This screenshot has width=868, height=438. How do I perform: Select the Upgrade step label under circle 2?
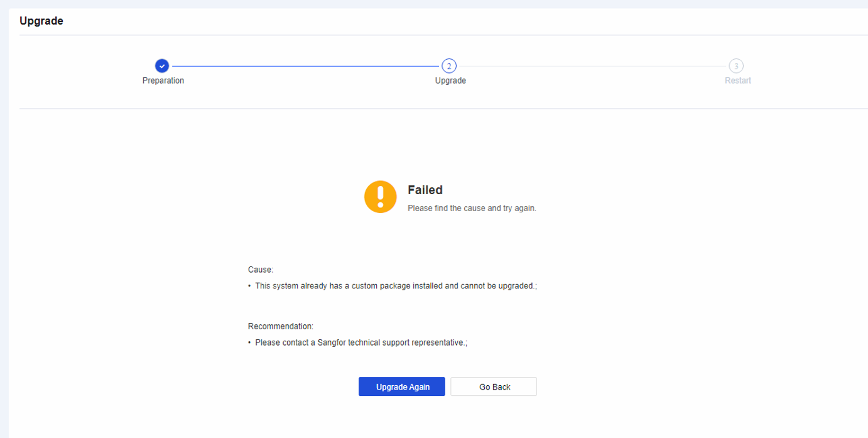(450, 80)
